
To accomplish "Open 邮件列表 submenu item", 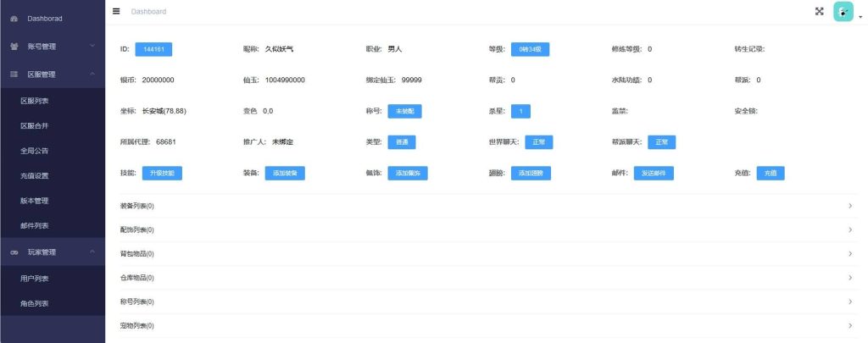I will (53, 226).
